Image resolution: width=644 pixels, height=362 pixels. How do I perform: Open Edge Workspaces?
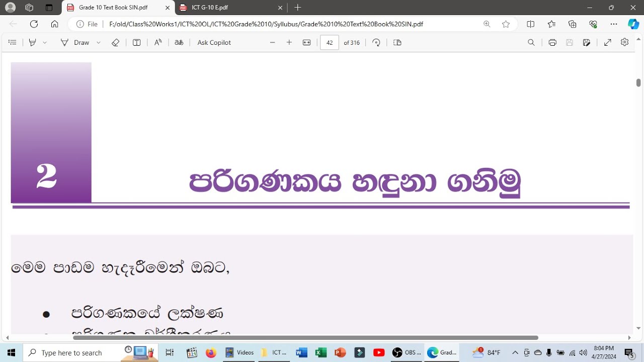coord(29,8)
